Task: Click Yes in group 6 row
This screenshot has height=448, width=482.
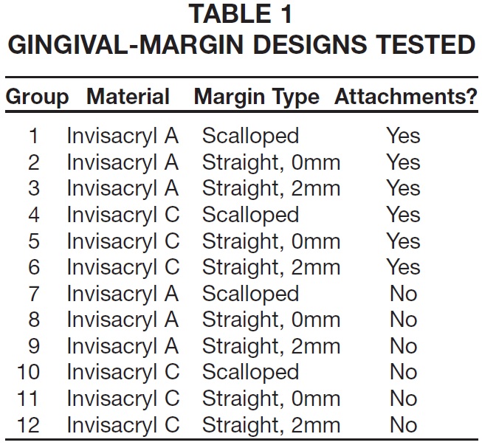Action: click(x=403, y=267)
